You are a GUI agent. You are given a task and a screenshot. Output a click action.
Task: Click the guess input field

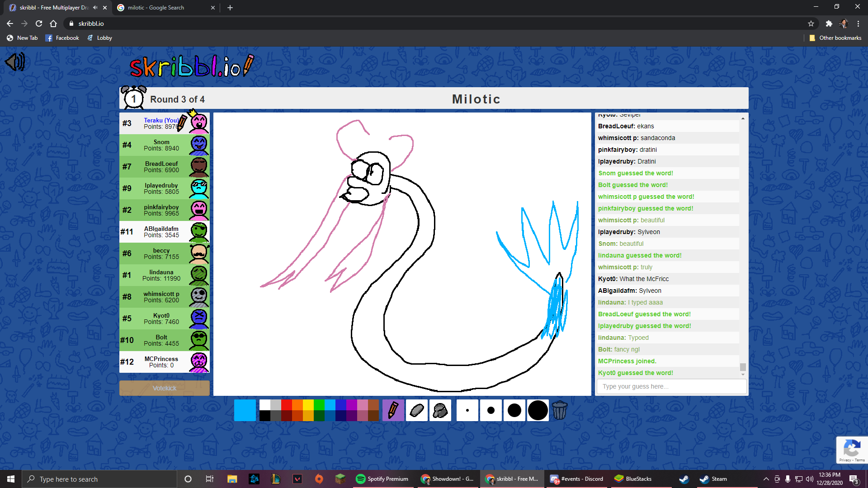(671, 386)
